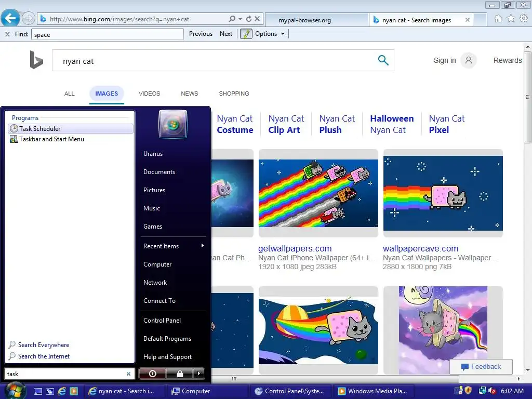Launch Task Scheduler from Programs results
Image resolution: width=532 pixels, height=399 pixels.
(71, 129)
